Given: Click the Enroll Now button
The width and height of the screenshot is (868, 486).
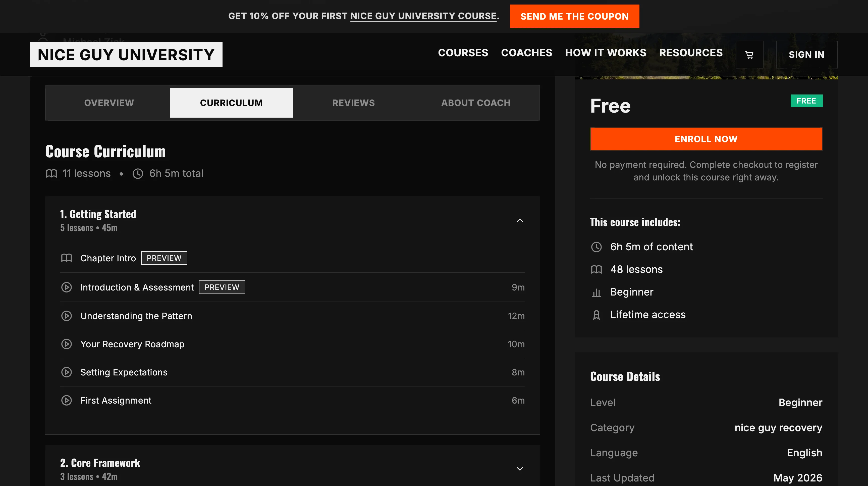Looking at the screenshot, I should [706, 139].
